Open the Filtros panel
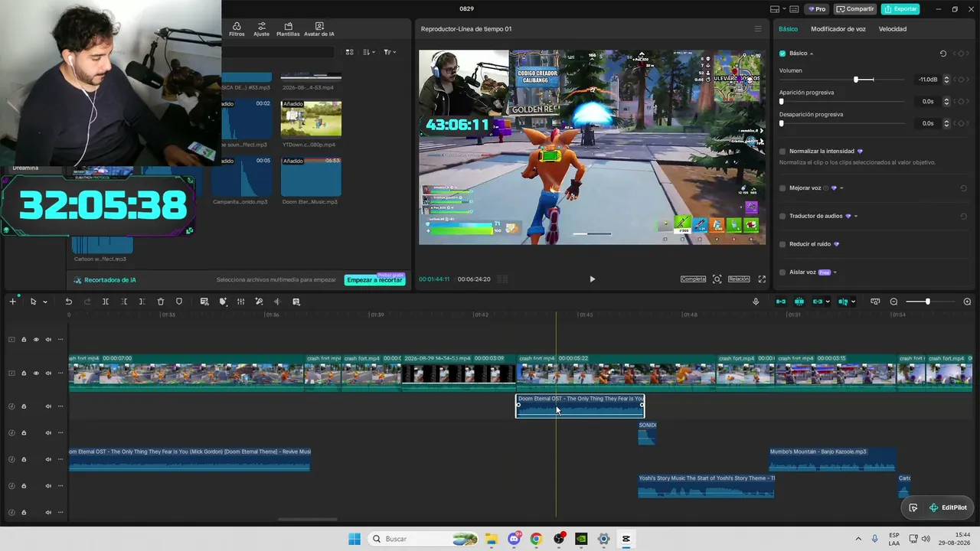980x551 pixels. (x=237, y=29)
